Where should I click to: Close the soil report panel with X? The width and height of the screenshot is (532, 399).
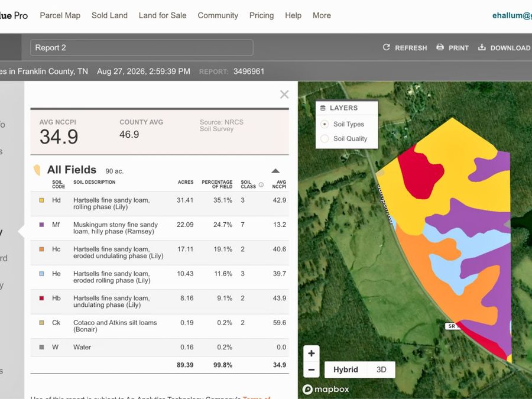click(284, 95)
